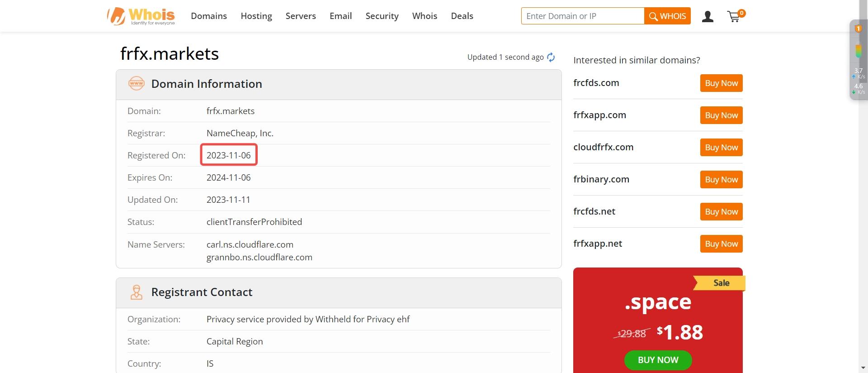Click similar domain frfxapp.net name
The height and width of the screenshot is (373, 868).
coord(598,244)
